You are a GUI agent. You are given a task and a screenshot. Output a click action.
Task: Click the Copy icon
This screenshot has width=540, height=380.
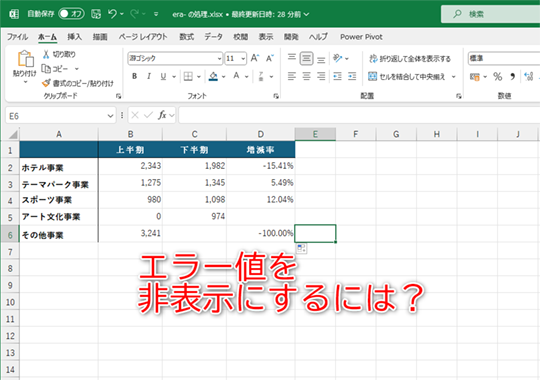pos(46,69)
